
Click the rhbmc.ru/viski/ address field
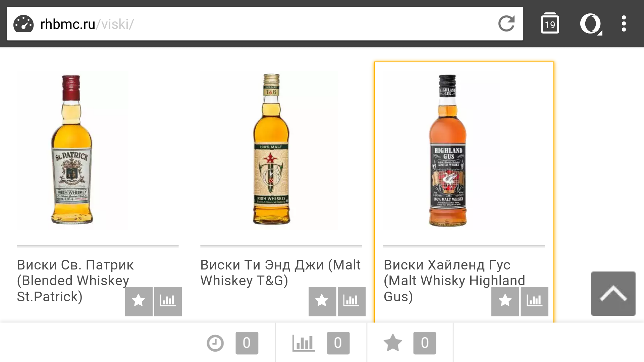pos(265,24)
